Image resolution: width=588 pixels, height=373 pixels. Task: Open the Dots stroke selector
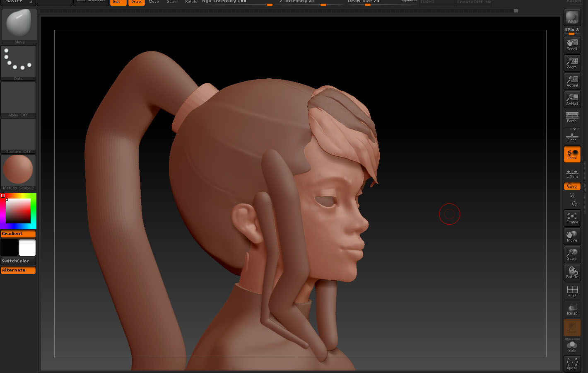(x=18, y=61)
